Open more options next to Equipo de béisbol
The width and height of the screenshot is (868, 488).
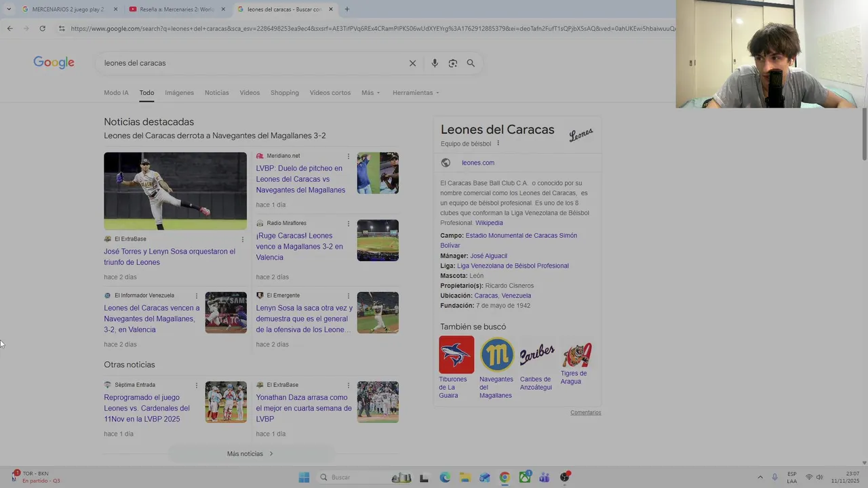498,144
